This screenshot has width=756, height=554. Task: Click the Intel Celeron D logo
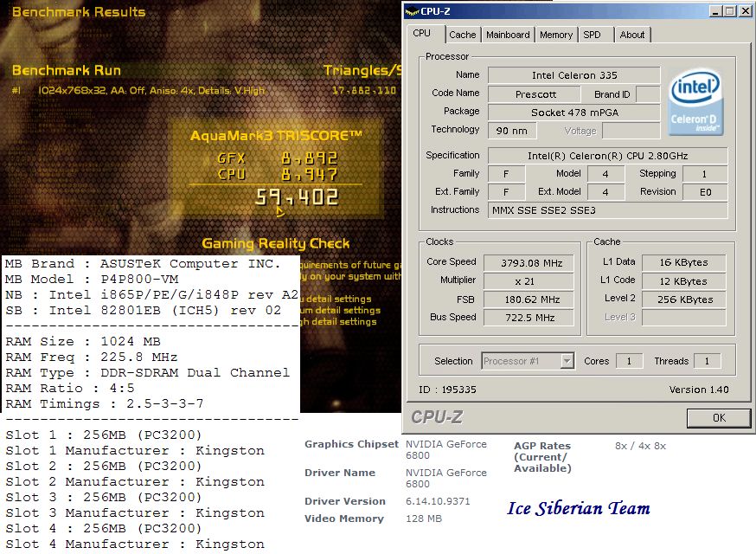coord(695,102)
